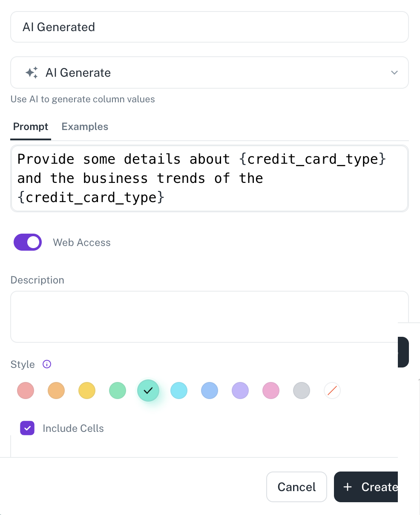Image resolution: width=420 pixels, height=515 pixels.
Task: Click the Style info icon
Action: click(x=47, y=364)
